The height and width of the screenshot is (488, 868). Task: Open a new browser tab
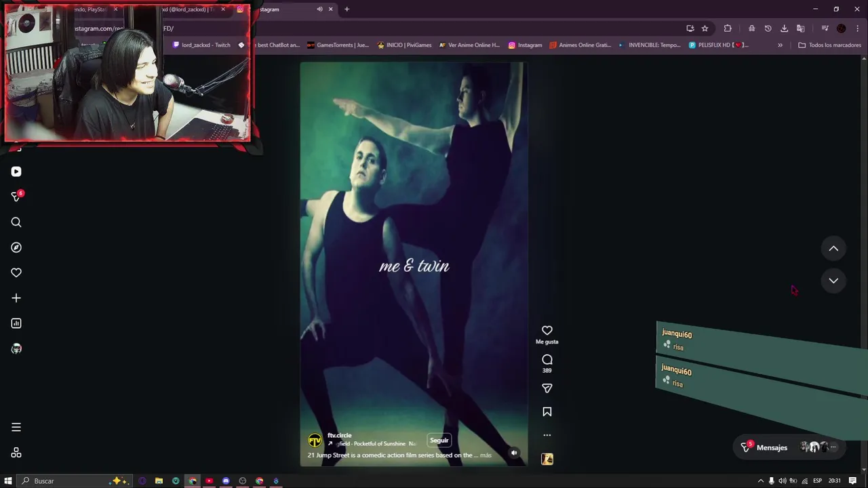click(347, 9)
